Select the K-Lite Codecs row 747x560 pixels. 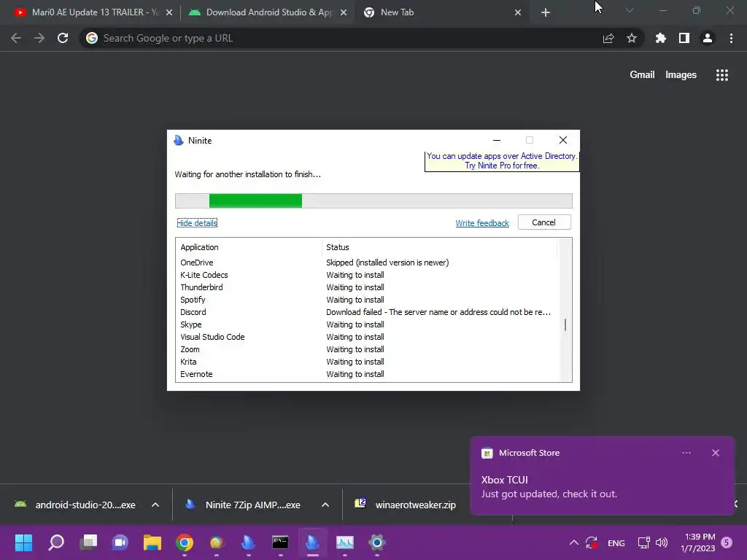(367, 275)
